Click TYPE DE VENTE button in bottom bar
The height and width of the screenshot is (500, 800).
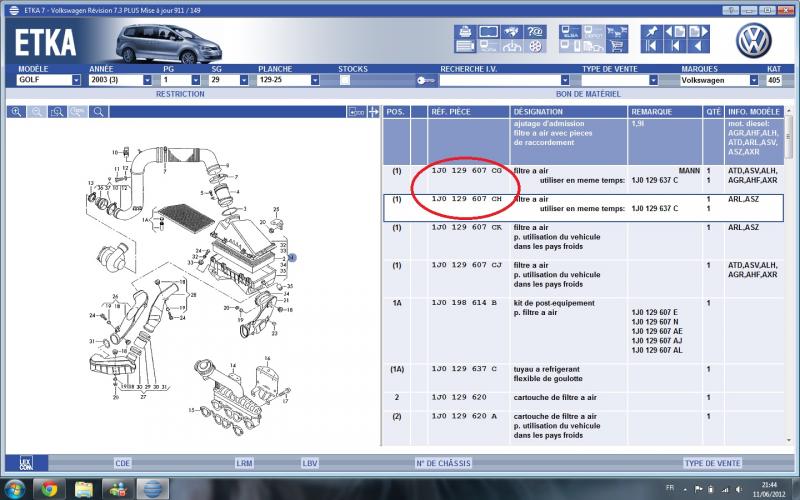click(x=712, y=463)
